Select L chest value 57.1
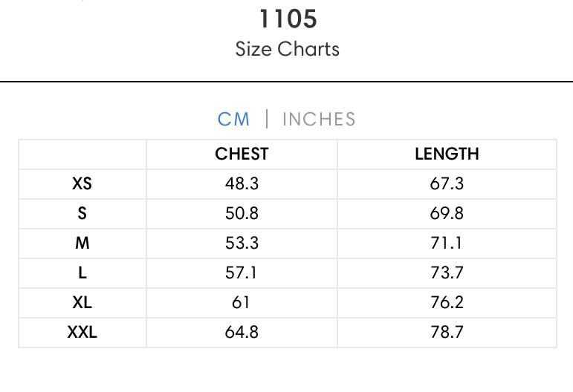 pyautogui.click(x=241, y=272)
